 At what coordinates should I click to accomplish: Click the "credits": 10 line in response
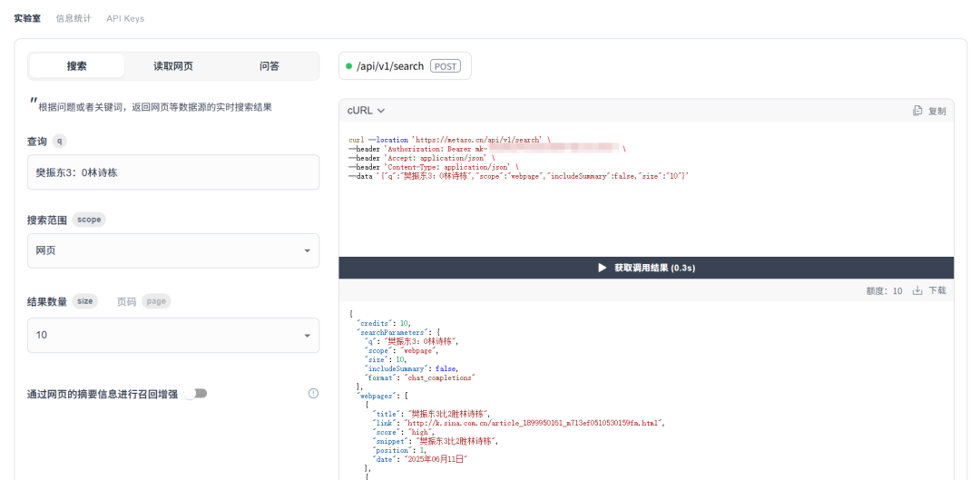[x=384, y=323]
